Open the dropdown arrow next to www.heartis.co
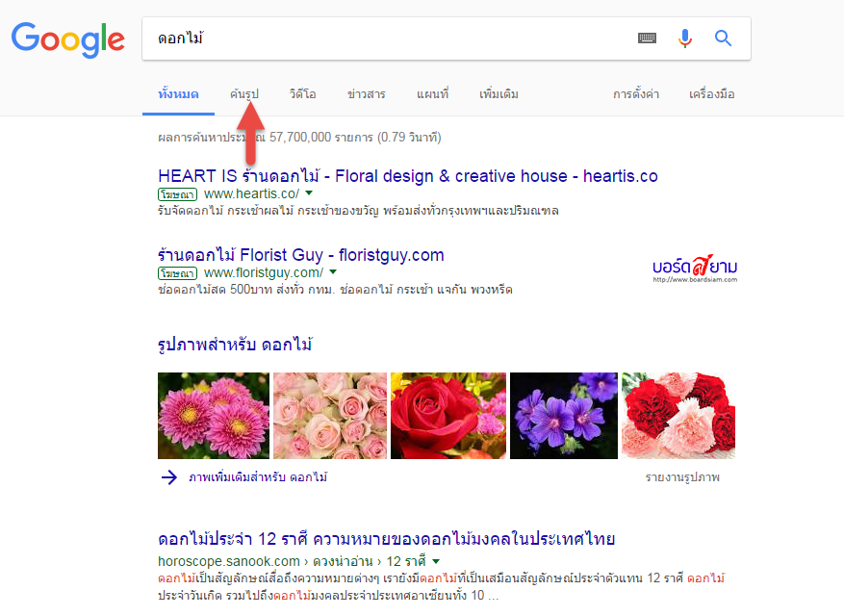 307,193
